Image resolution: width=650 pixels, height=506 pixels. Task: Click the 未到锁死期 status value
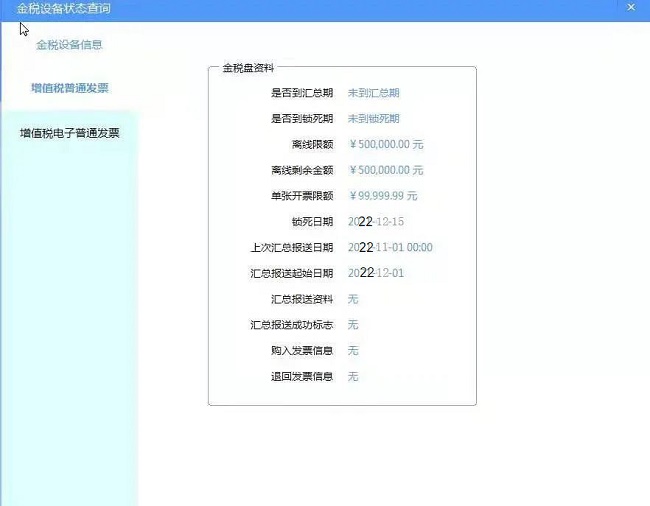[373, 119]
